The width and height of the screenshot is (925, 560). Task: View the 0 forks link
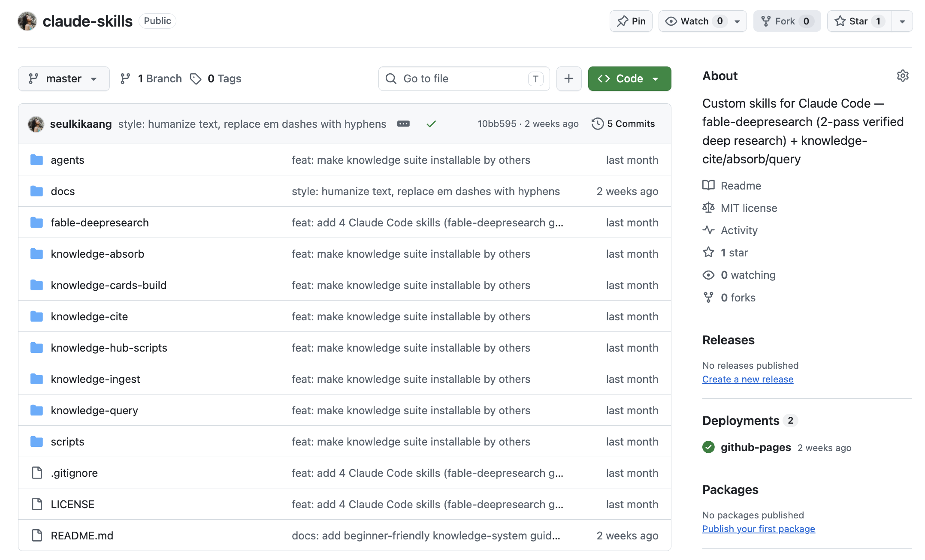[738, 298]
